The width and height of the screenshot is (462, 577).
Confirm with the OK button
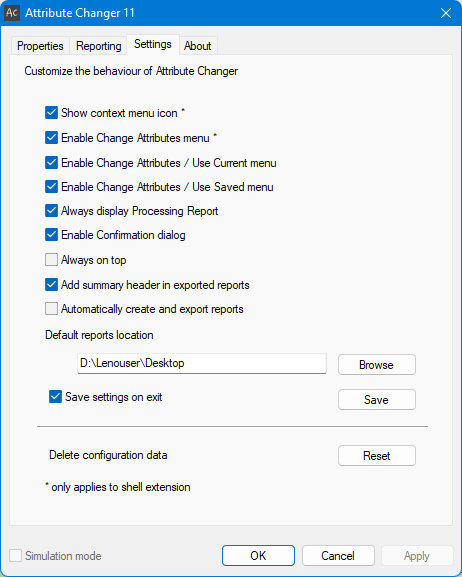258,556
